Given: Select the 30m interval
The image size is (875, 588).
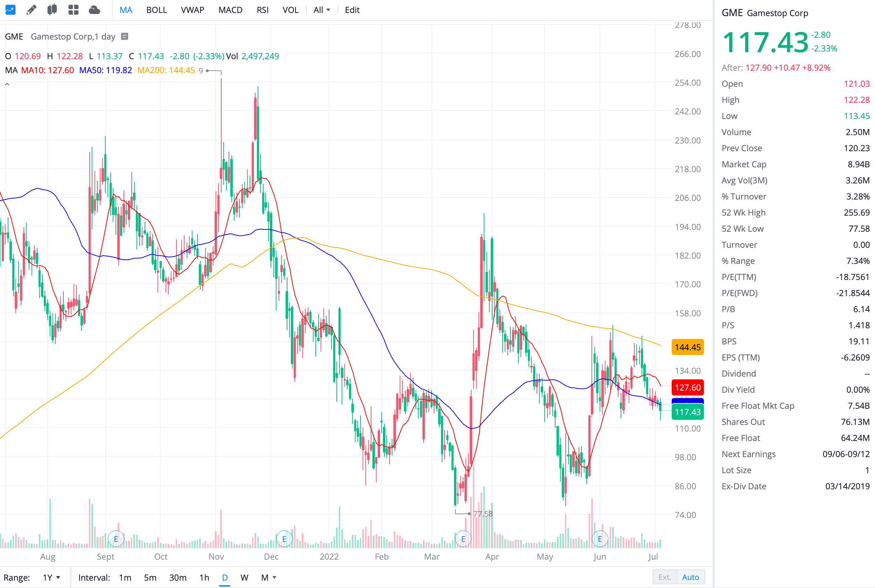Looking at the screenshot, I should point(178,577).
